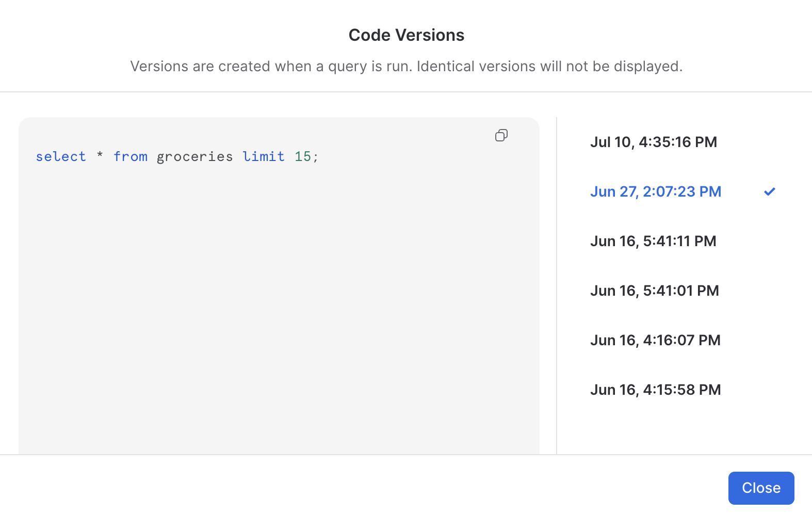Open the Jun 16, 5:41:11 PM version
Viewport: 812px width, 514px height.
pyautogui.click(x=653, y=241)
